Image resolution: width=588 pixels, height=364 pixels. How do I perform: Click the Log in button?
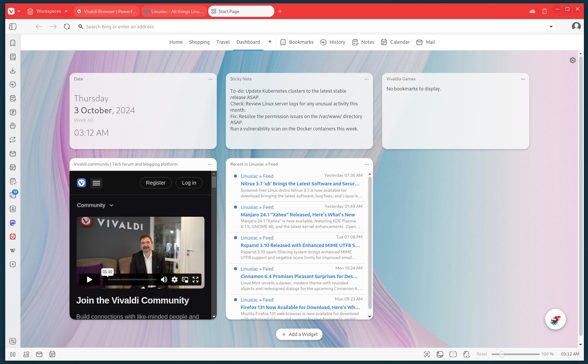[x=189, y=183]
